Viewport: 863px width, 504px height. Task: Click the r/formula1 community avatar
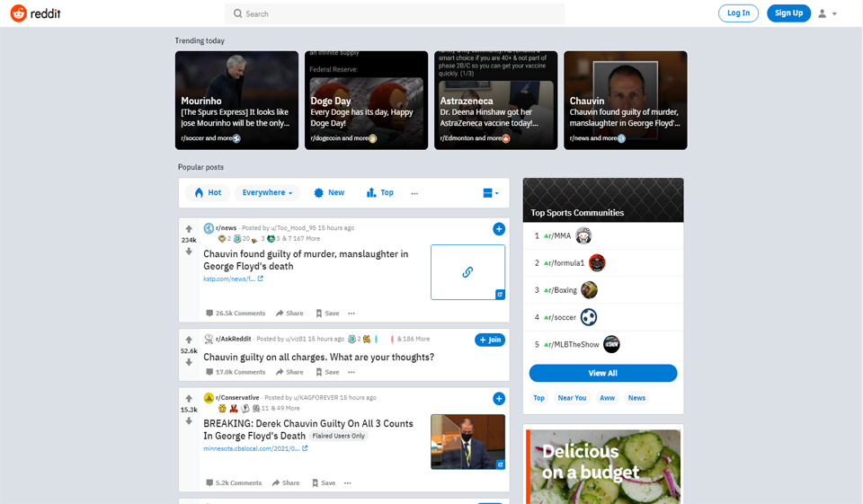tap(597, 263)
